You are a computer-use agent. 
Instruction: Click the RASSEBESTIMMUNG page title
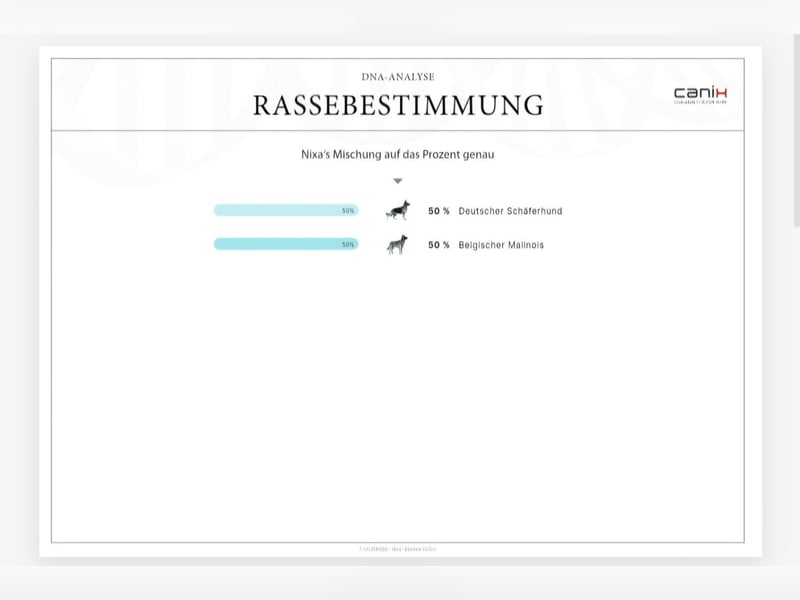click(398, 105)
